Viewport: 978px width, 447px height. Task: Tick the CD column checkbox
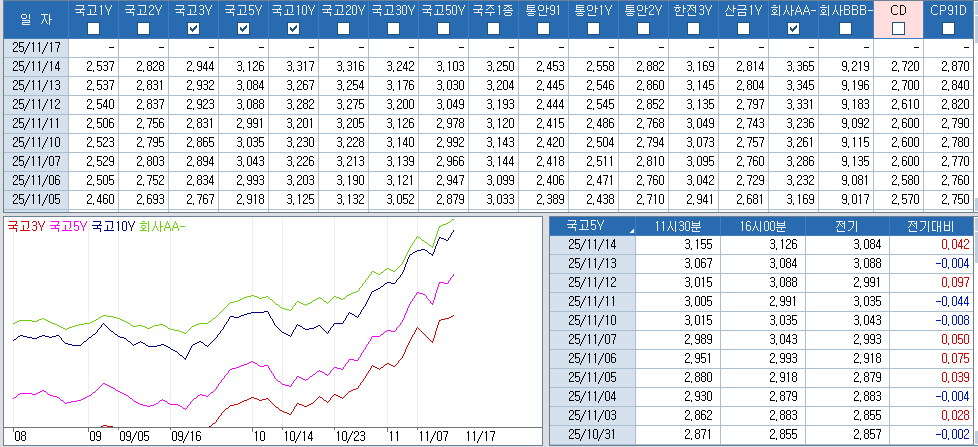(898, 29)
